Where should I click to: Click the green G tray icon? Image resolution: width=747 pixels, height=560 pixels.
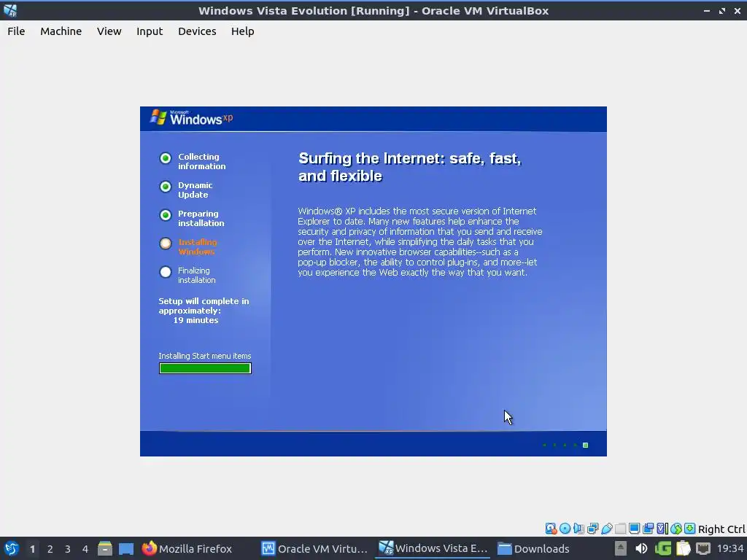662,548
